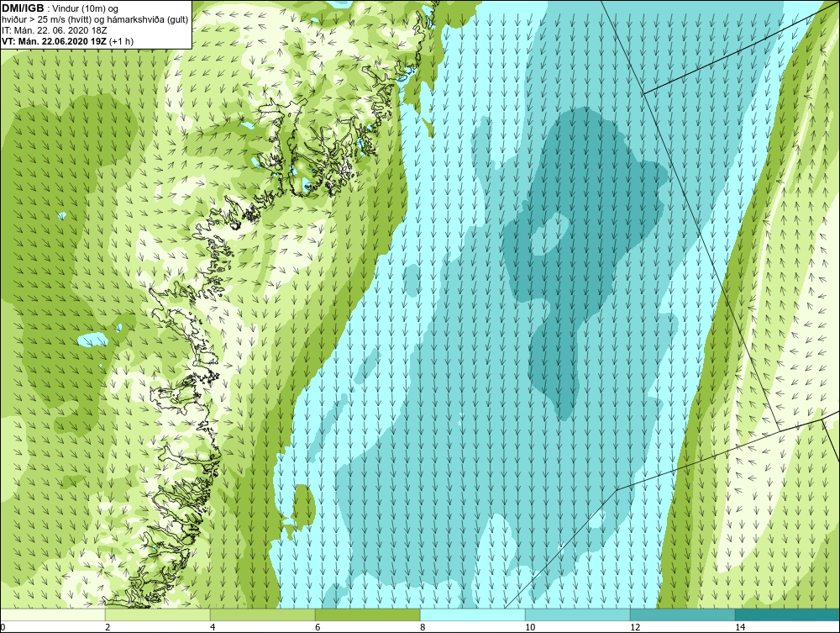
Task: Click the 8–10 m/s legend color swatch
Action: point(472,615)
